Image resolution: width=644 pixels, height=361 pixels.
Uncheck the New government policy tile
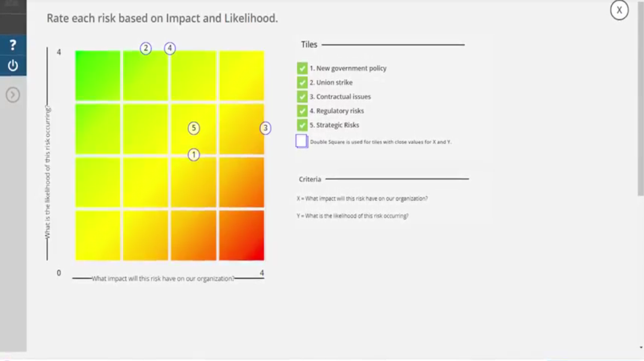pyautogui.click(x=302, y=68)
